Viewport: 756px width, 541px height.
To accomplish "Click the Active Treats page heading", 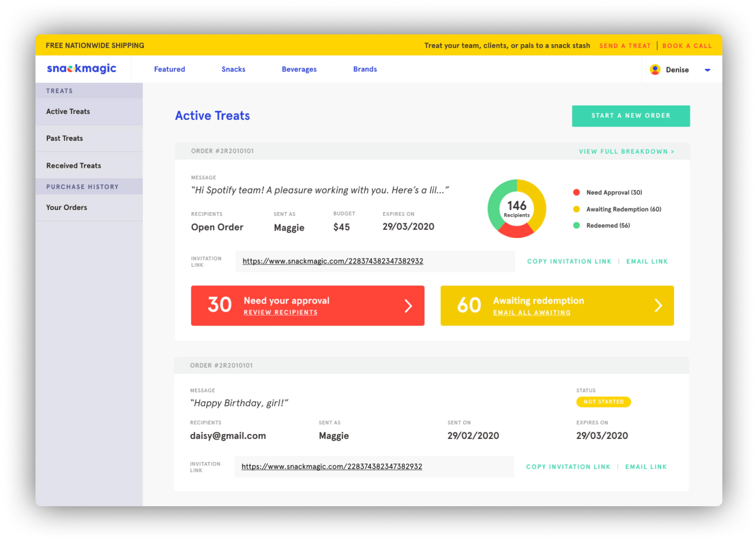I will 213,115.
